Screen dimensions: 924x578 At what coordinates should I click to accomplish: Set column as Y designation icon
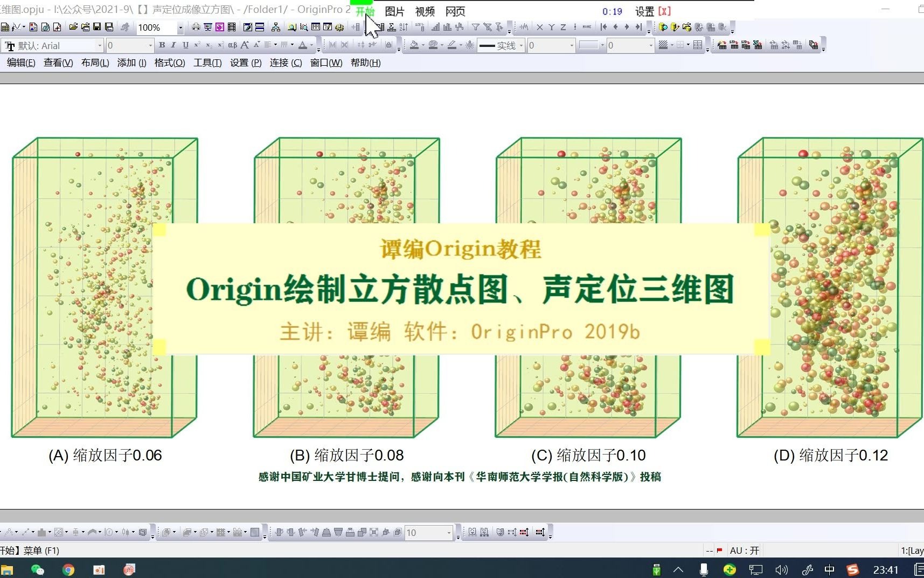(552, 27)
